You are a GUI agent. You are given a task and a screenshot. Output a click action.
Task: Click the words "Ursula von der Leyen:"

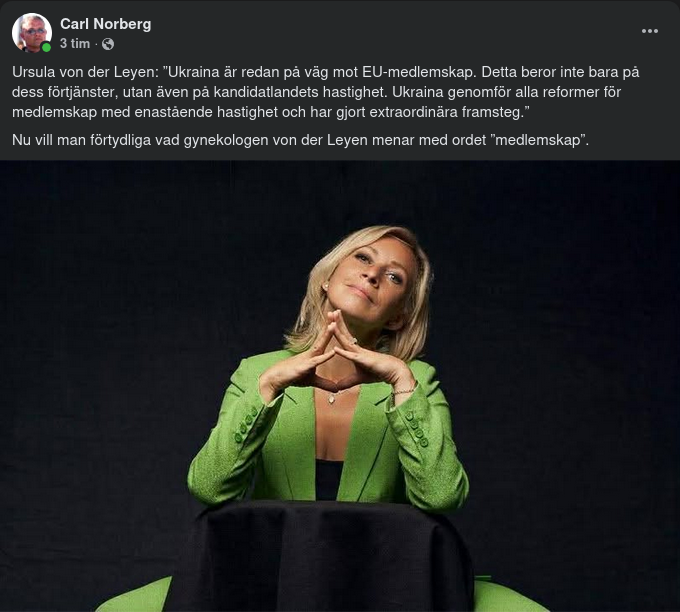(x=85, y=72)
